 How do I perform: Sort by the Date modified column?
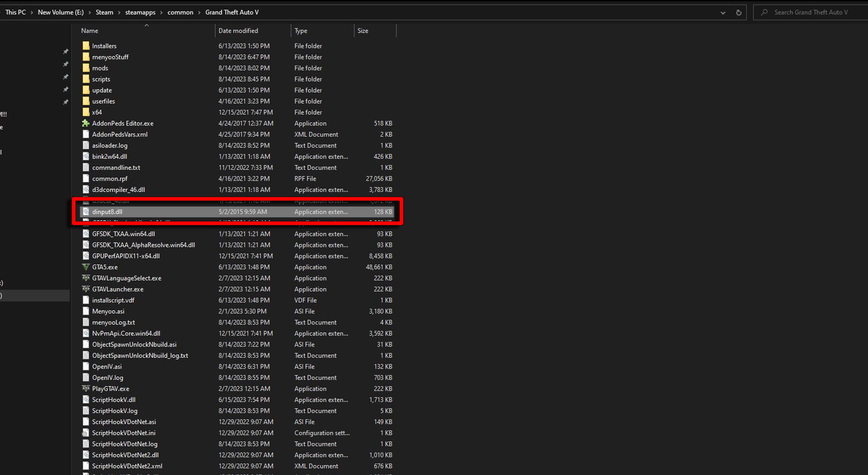tap(238, 31)
